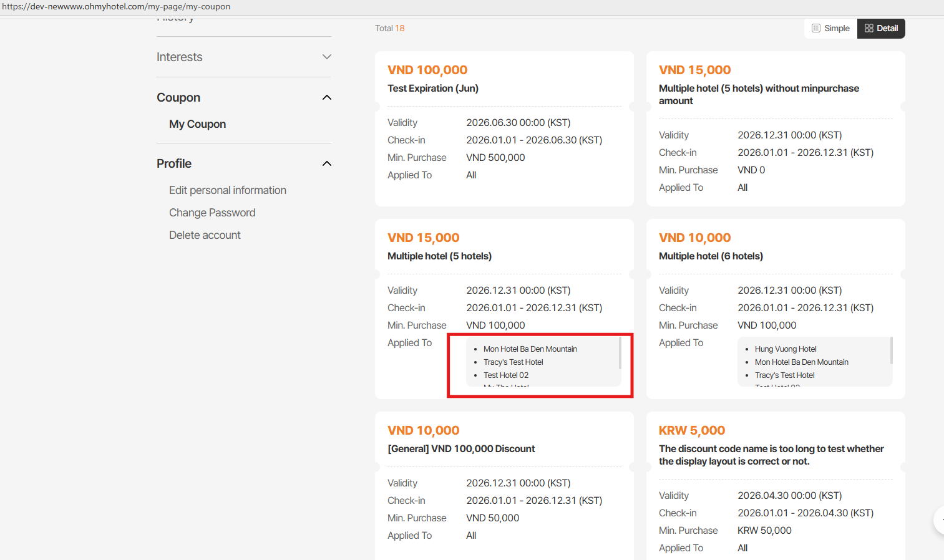This screenshot has width=944, height=560.
Task: Click Test Hotel 02 in 5 hotels coupon
Action: tap(506, 375)
